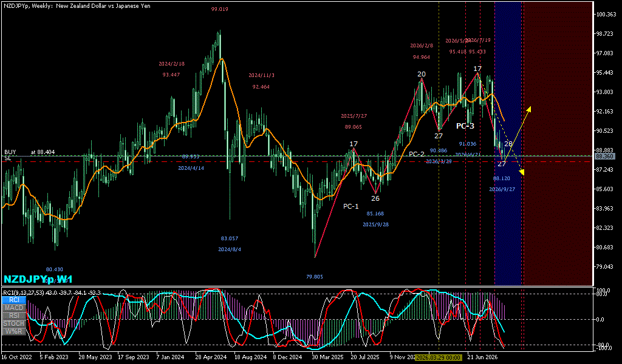Select the 95.418 price label

[x=458, y=52]
